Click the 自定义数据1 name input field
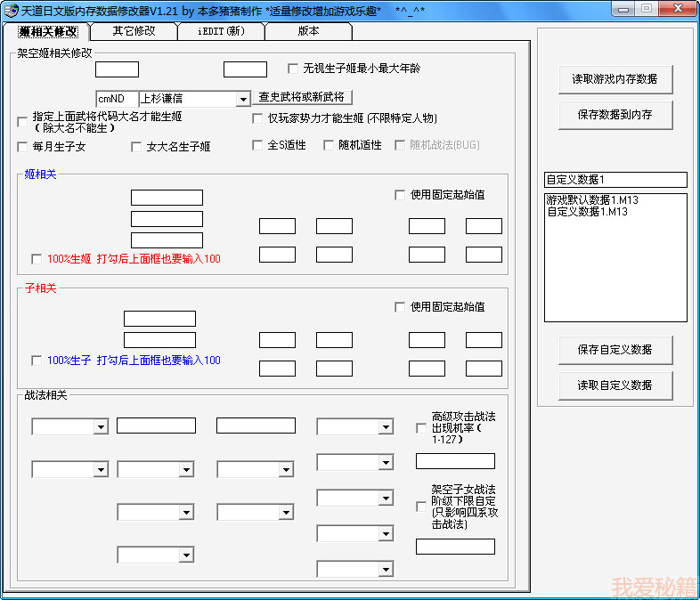This screenshot has height=600, width=700. 615,180
